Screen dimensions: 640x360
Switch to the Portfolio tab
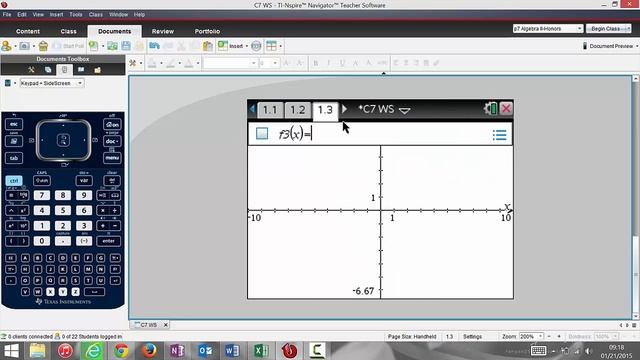coord(207,31)
